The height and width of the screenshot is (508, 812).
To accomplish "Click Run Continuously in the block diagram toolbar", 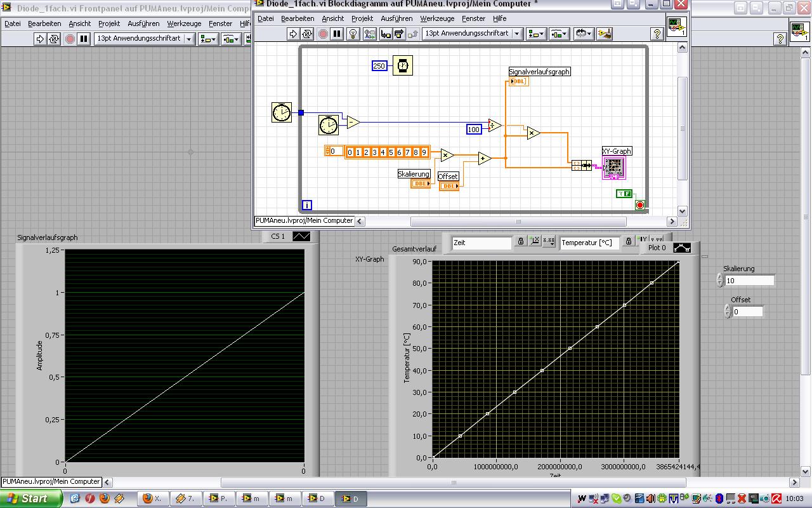I will click(307, 34).
